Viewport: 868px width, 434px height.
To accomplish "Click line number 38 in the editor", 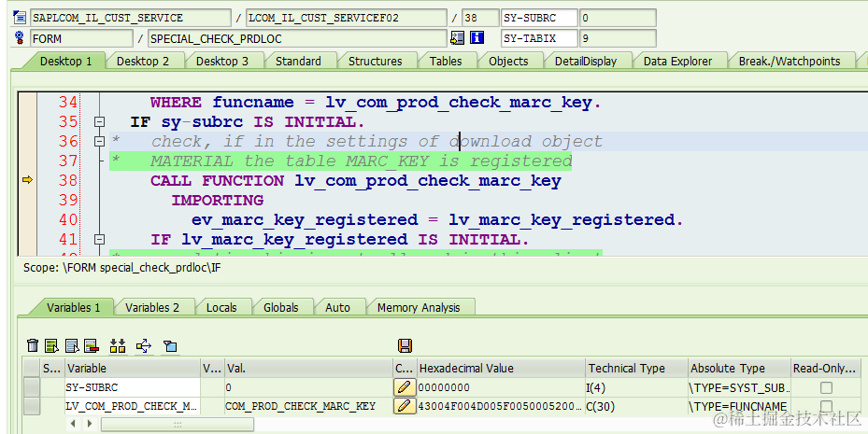I will tap(68, 180).
